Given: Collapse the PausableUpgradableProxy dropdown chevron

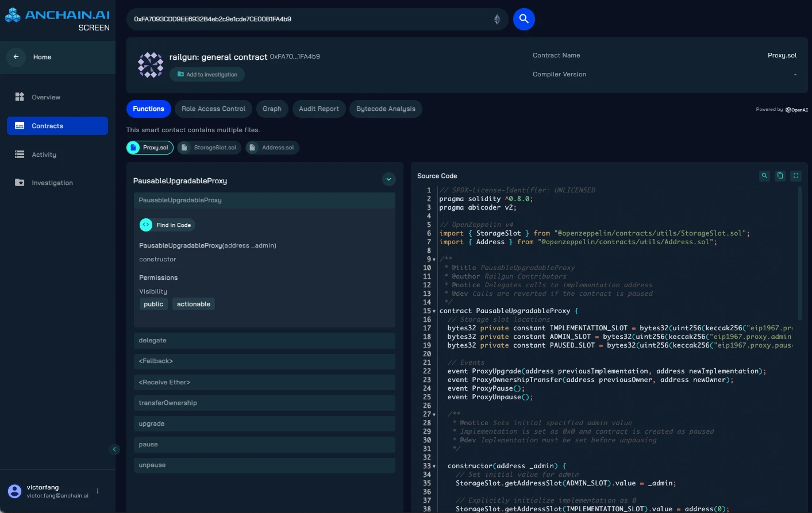Looking at the screenshot, I should pyautogui.click(x=388, y=180).
